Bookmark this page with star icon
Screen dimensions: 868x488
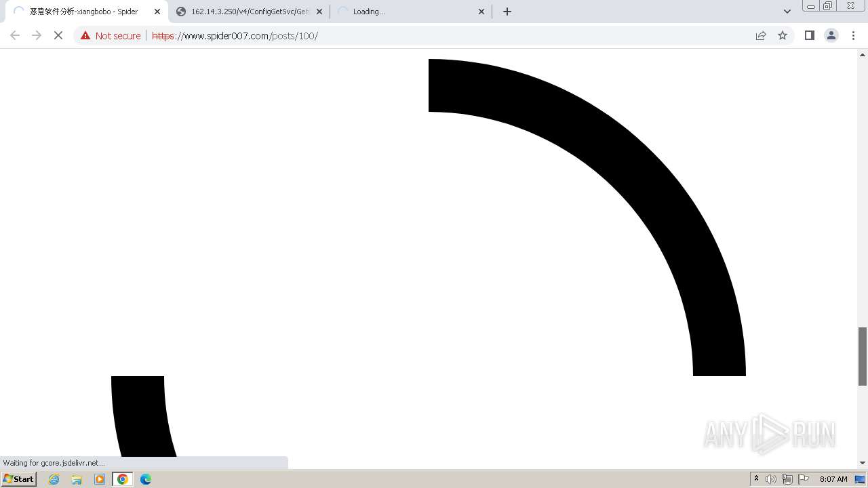[x=783, y=35]
